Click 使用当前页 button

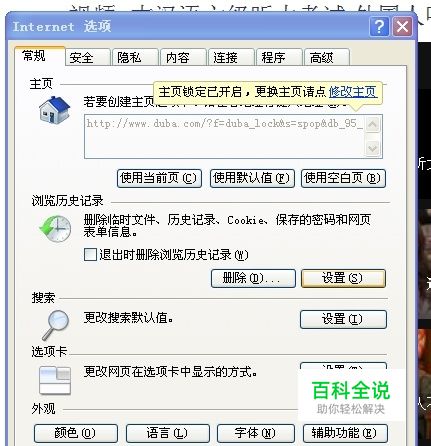(159, 178)
